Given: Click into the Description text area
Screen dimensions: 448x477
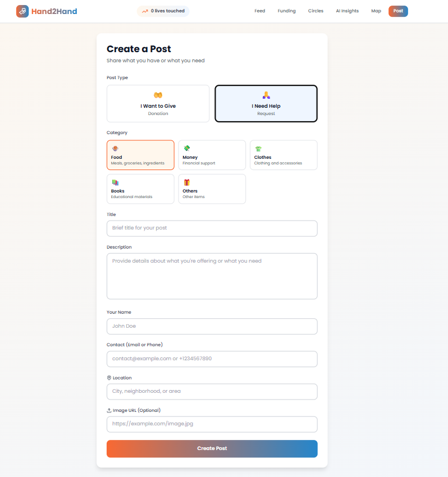Looking at the screenshot, I should point(212,276).
